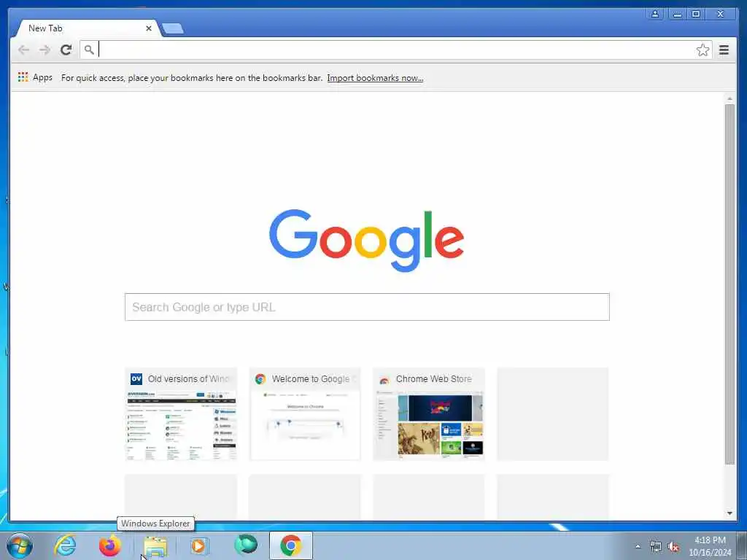
Task: Click the OV favicon on first tile
Action: tap(136, 379)
